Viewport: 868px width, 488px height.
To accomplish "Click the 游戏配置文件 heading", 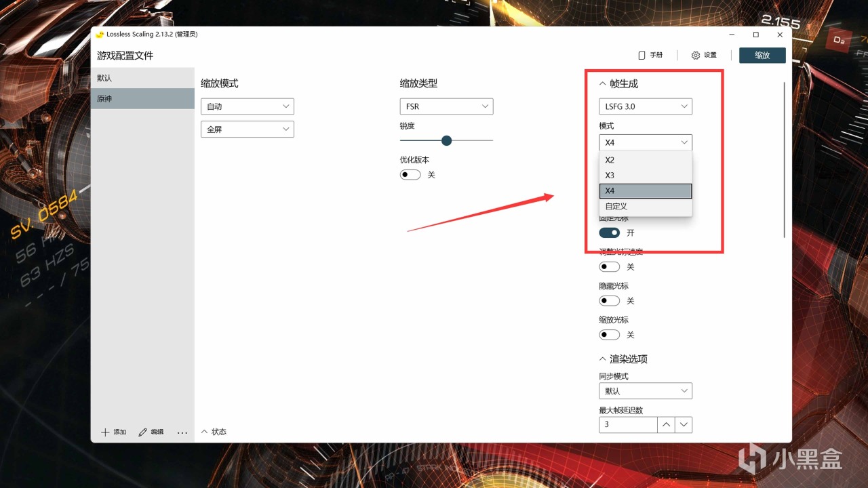I will point(125,56).
